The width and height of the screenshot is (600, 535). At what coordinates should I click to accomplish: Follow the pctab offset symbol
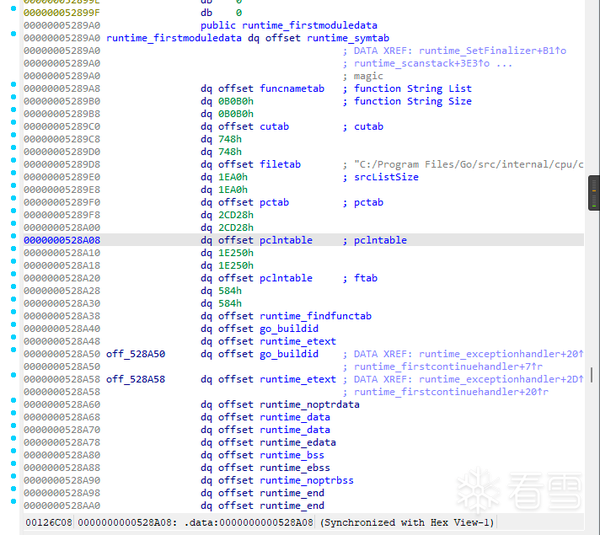tap(274, 202)
